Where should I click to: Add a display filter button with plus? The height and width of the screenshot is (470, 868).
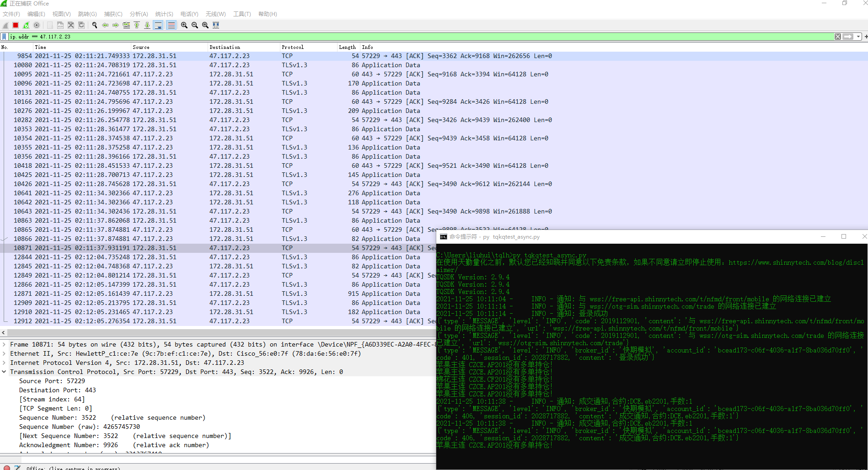click(x=866, y=37)
